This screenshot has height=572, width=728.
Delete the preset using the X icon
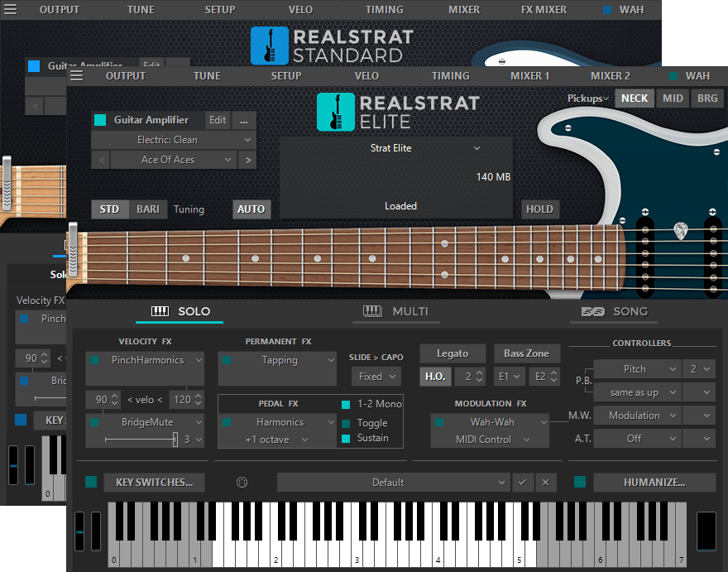coord(545,483)
